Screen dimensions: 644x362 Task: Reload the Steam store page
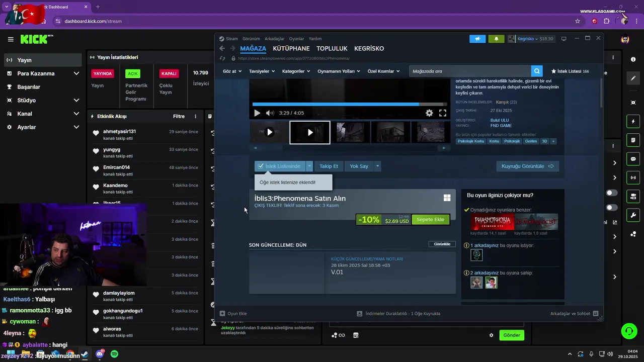coord(222,58)
